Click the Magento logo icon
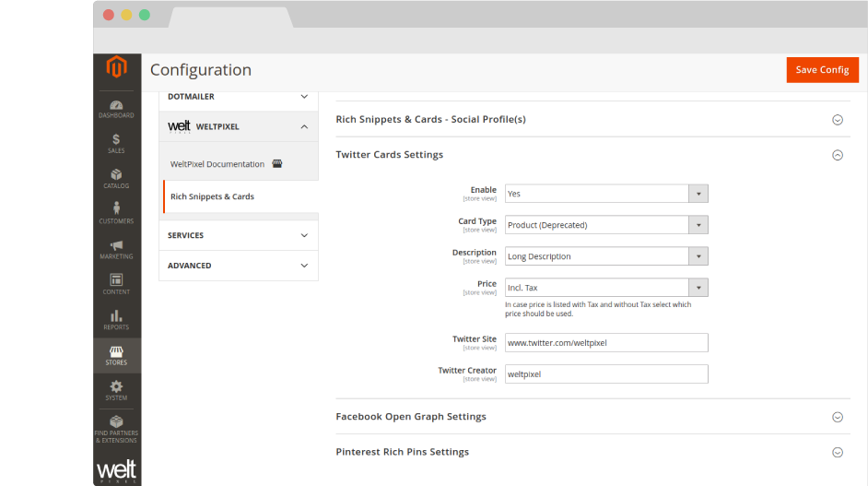The height and width of the screenshot is (486, 868). tap(116, 68)
